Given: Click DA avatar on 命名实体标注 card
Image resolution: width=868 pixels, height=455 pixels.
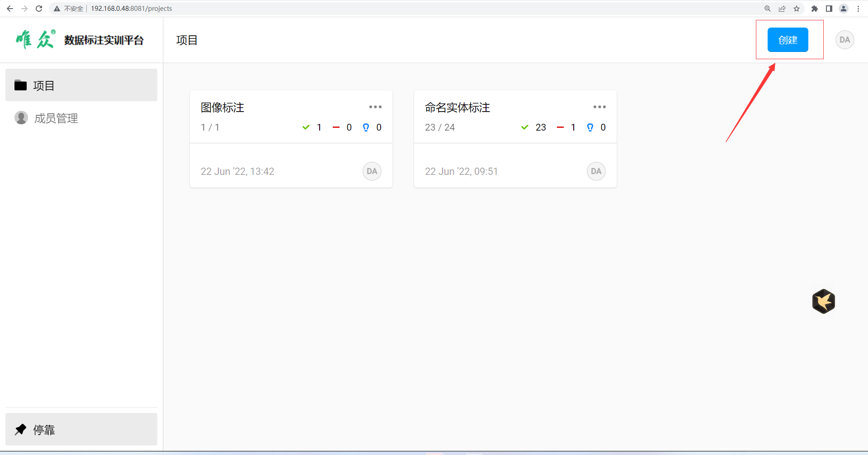Looking at the screenshot, I should point(596,171).
